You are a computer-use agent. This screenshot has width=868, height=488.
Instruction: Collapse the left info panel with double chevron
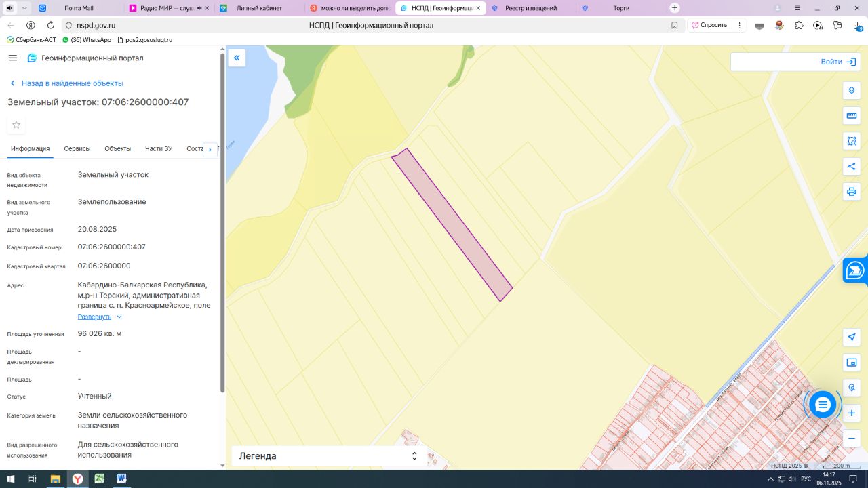pos(237,58)
